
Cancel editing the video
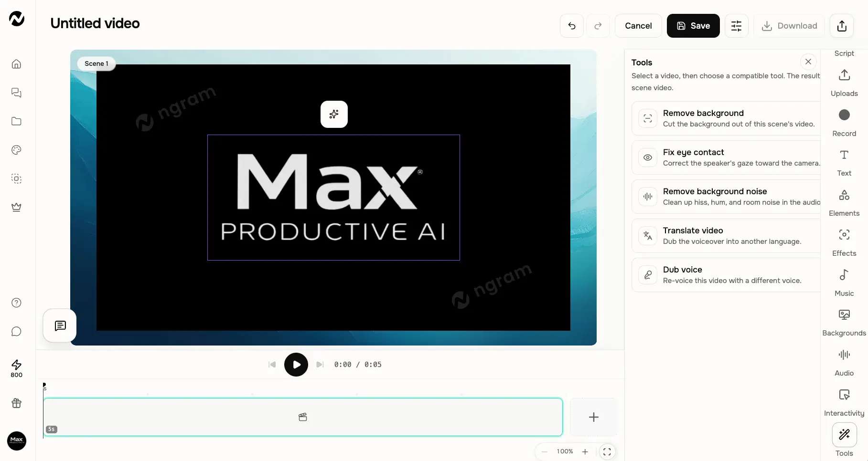click(638, 26)
